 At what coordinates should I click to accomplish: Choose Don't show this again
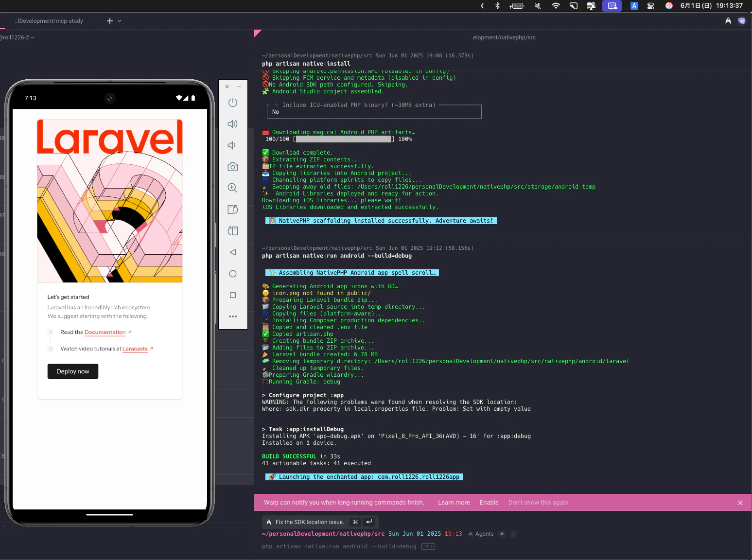(x=538, y=503)
